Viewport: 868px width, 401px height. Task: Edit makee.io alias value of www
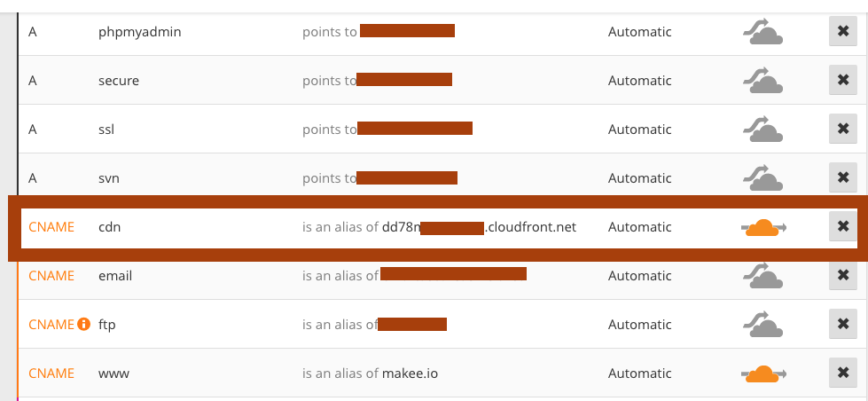coord(410,373)
